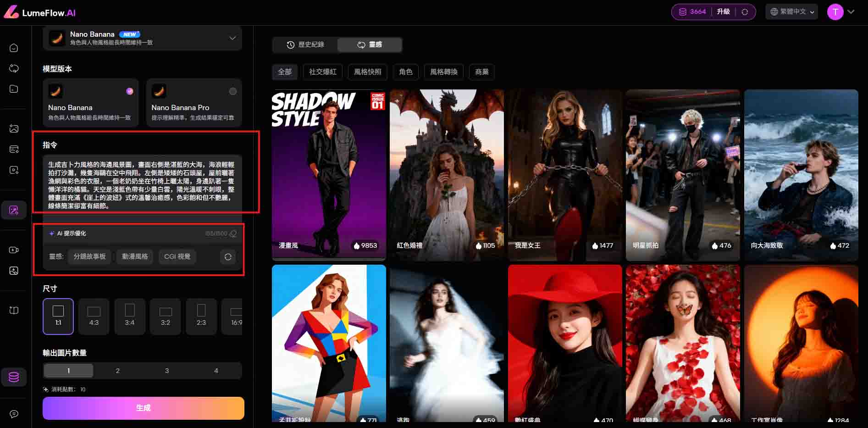The width and height of the screenshot is (868, 428).
Task: Select the Nano Banana model radio option
Action: (x=130, y=91)
